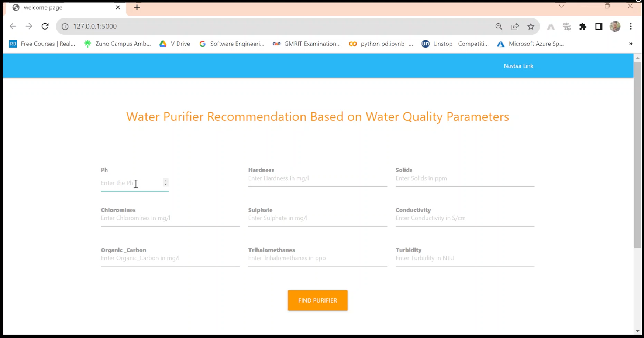Increment the Ph stepper arrows

click(x=166, y=181)
